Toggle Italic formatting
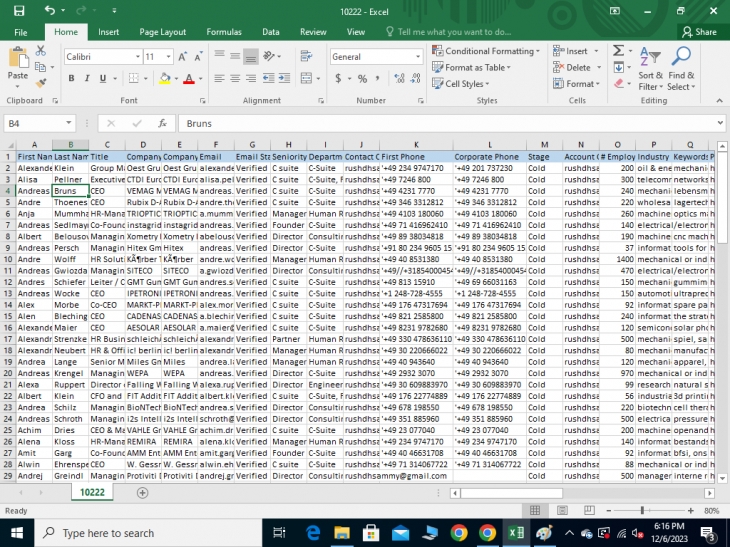 87,78
